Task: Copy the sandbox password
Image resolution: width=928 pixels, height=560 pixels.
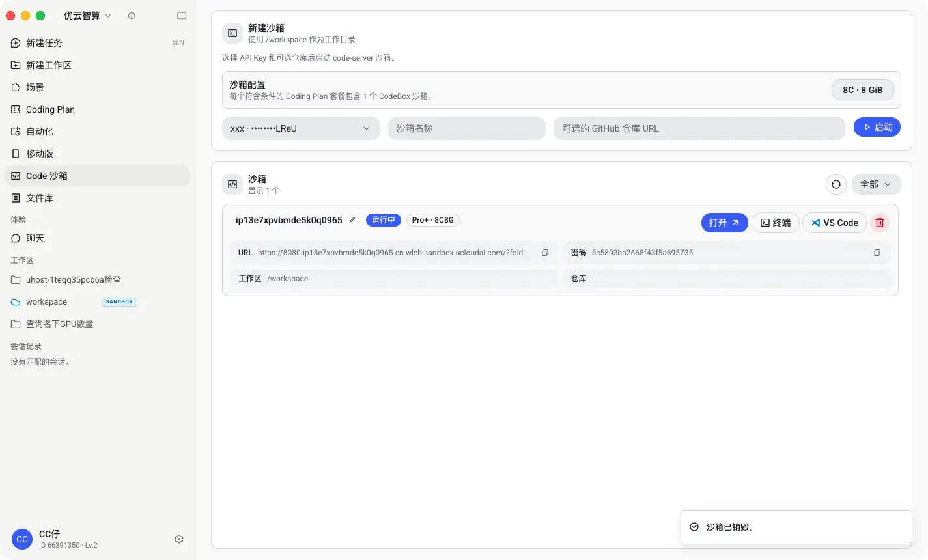Action: pyautogui.click(x=877, y=253)
